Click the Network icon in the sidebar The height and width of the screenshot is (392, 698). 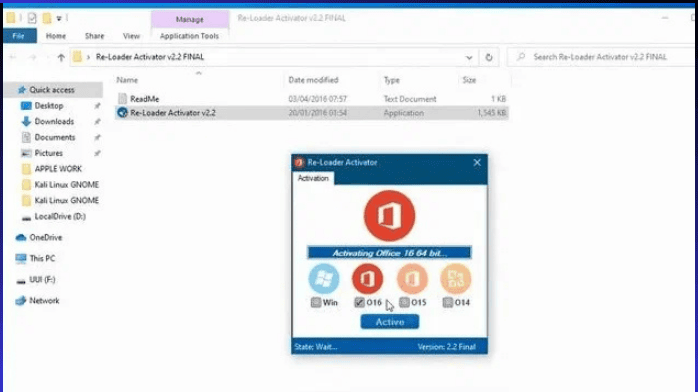[x=21, y=301]
